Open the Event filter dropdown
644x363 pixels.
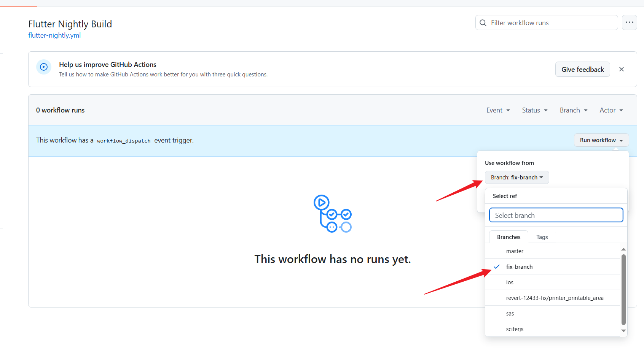[498, 110]
